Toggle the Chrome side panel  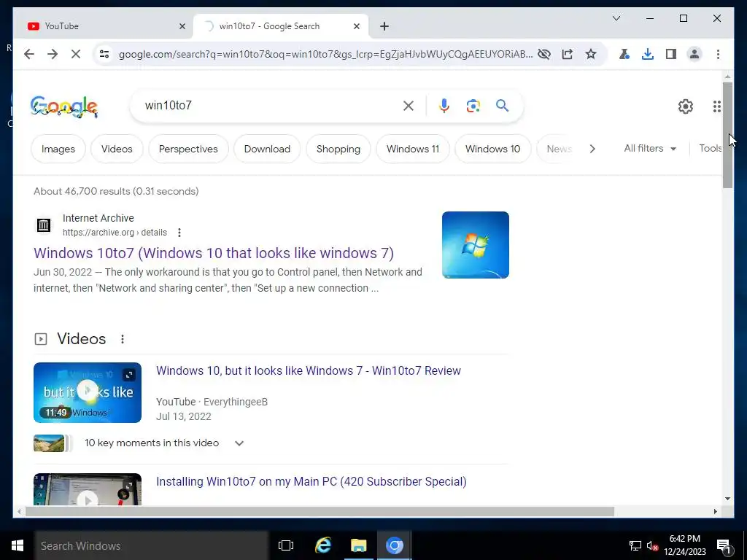click(671, 54)
